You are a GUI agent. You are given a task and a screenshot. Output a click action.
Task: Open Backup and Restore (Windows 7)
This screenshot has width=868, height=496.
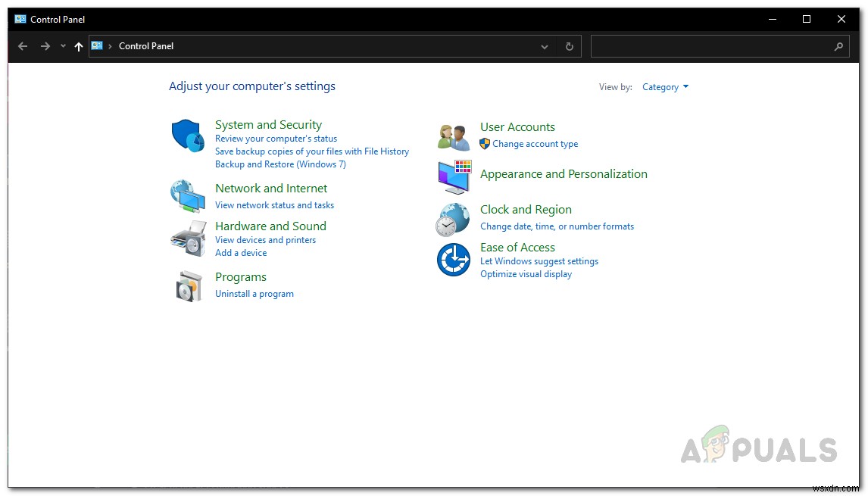click(280, 164)
